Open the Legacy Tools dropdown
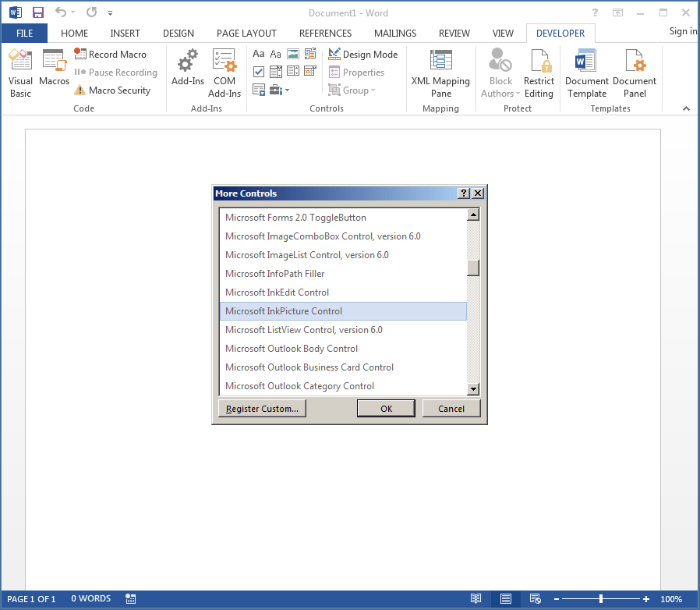 click(278, 90)
